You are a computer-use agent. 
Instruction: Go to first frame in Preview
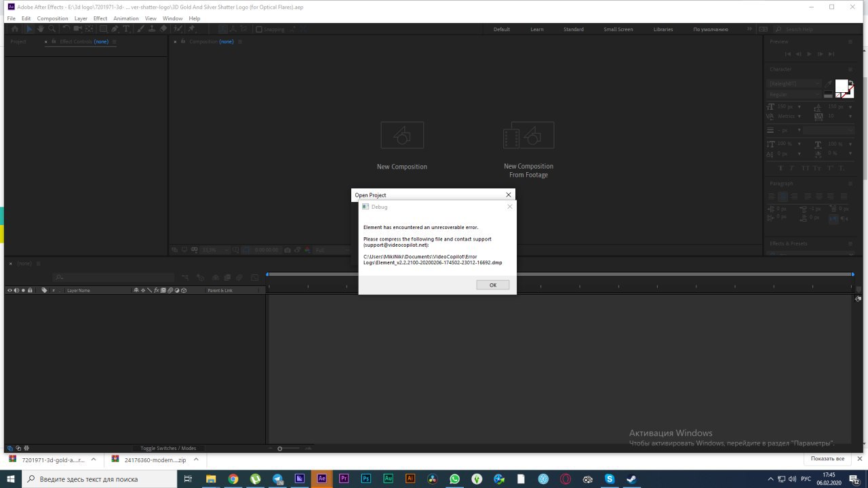787,54
